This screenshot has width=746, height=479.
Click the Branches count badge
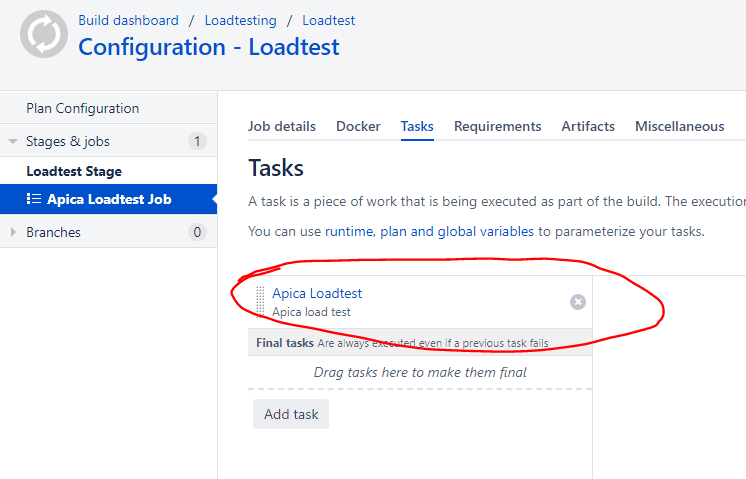(197, 233)
